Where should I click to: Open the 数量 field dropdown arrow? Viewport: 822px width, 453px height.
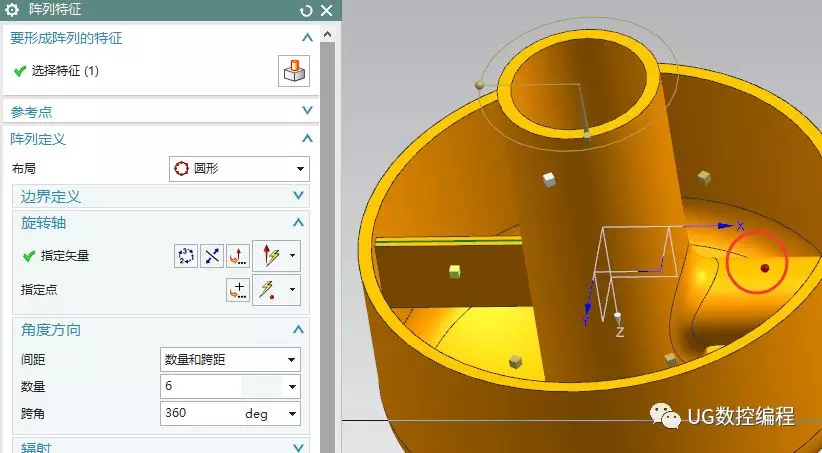pos(292,387)
